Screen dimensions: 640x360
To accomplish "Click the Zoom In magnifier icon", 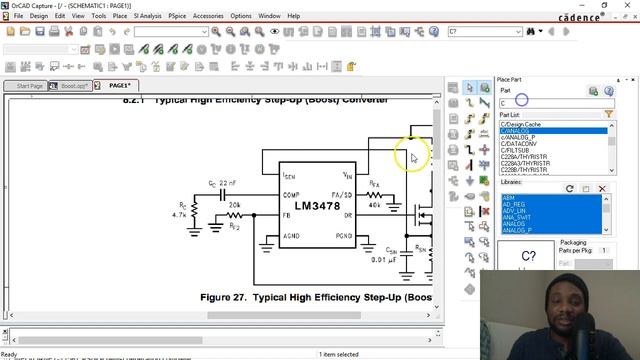I will click(x=216, y=31).
